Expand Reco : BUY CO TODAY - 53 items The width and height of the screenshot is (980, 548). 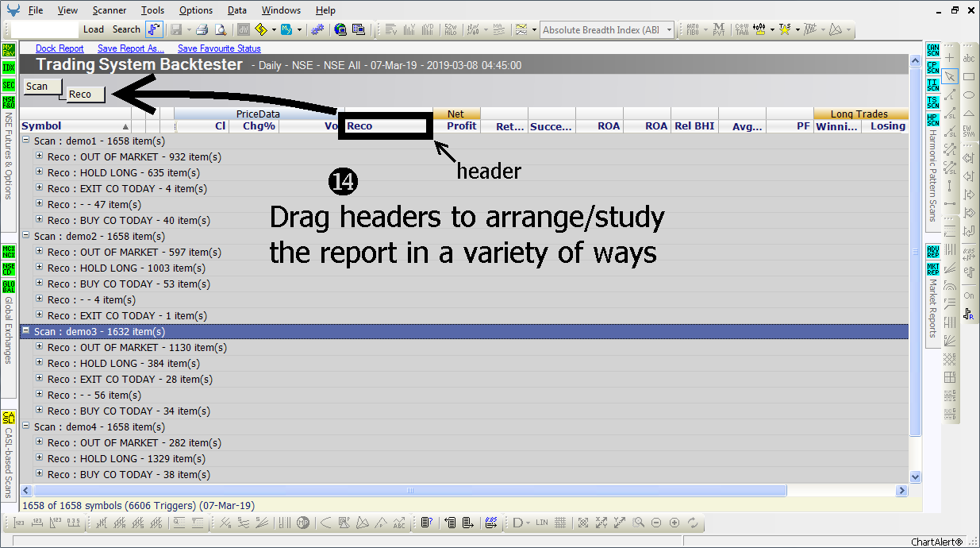tap(40, 284)
